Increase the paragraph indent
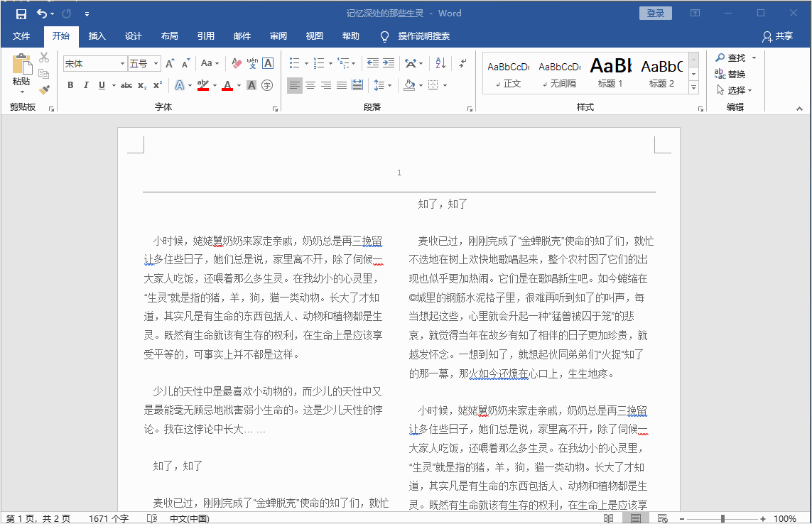This screenshot has height=524, width=812. [x=389, y=64]
